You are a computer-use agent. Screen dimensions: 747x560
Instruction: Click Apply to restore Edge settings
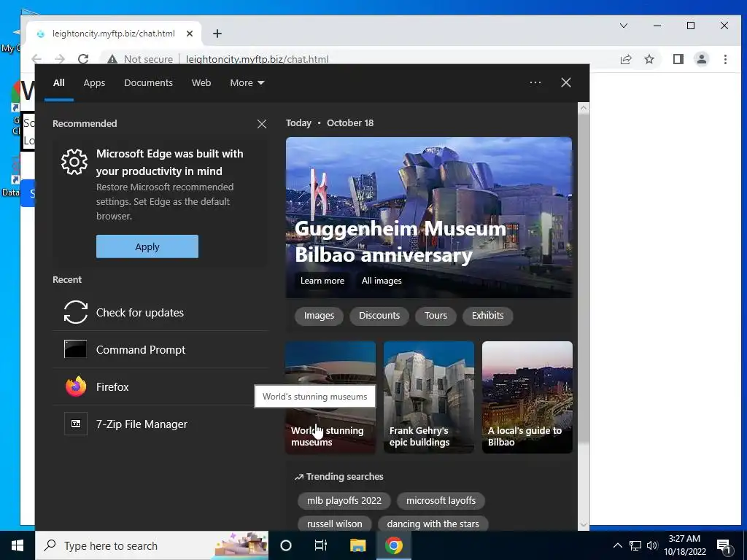tap(147, 246)
